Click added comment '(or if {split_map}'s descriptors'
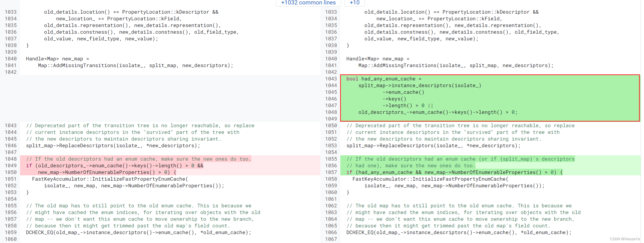 527,159
